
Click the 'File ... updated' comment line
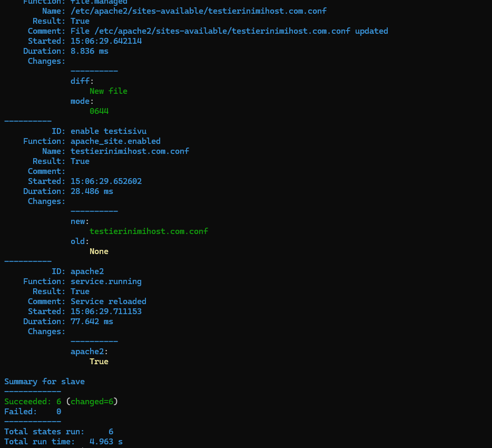click(229, 31)
